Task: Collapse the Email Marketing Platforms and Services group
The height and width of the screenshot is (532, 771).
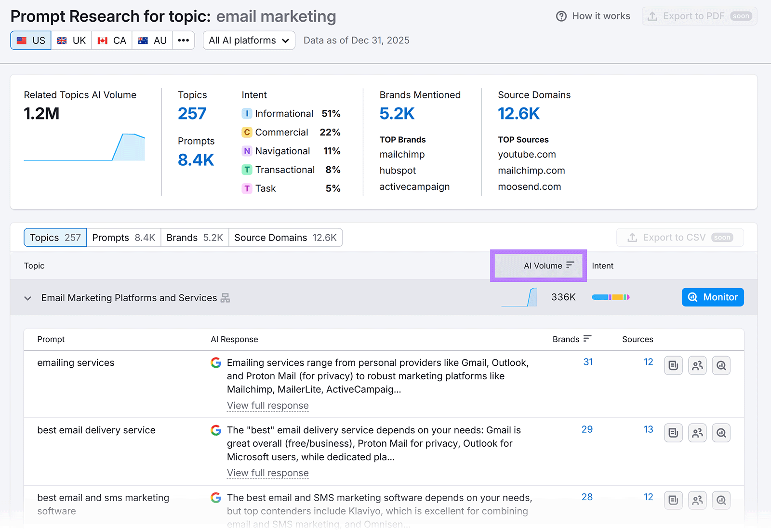Action: tap(27, 298)
